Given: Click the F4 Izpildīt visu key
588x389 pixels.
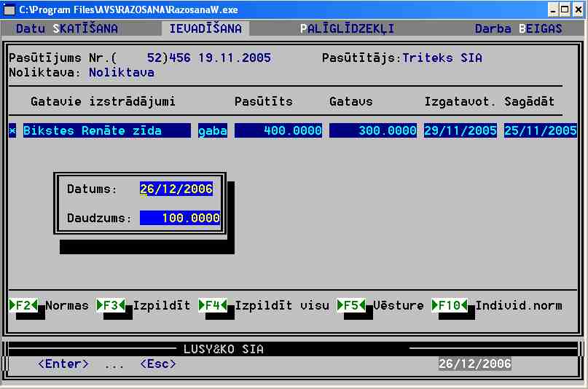Looking at the screenshot, I should tap(264, 306).
